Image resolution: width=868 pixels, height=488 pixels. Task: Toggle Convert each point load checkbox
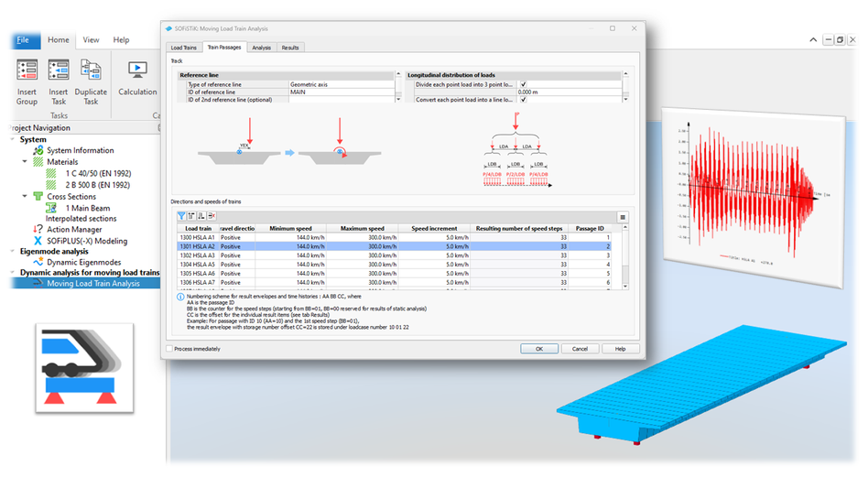pos(523,100)
